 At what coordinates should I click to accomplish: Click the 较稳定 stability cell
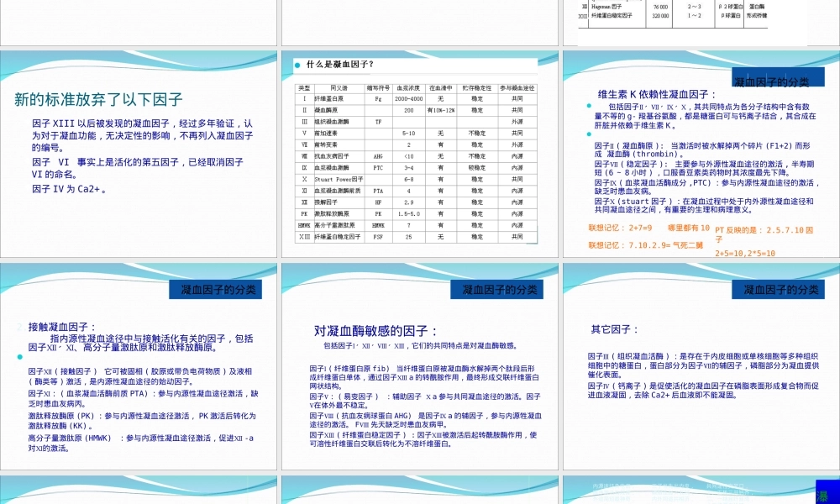pyautogui.click(x=477, y=168)
